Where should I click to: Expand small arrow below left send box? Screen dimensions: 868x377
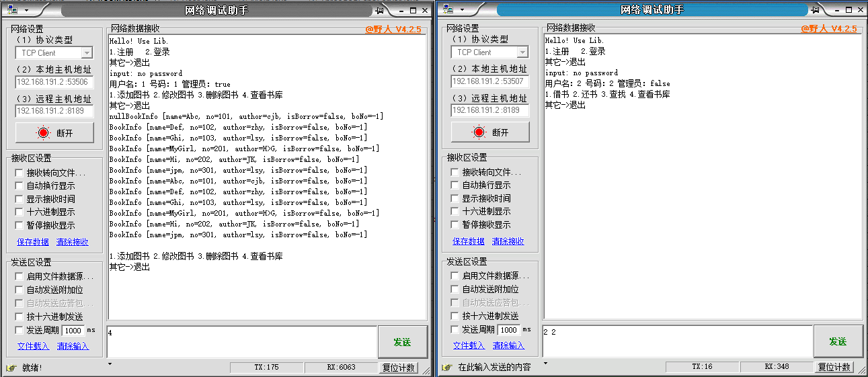[x=110, y=364]
